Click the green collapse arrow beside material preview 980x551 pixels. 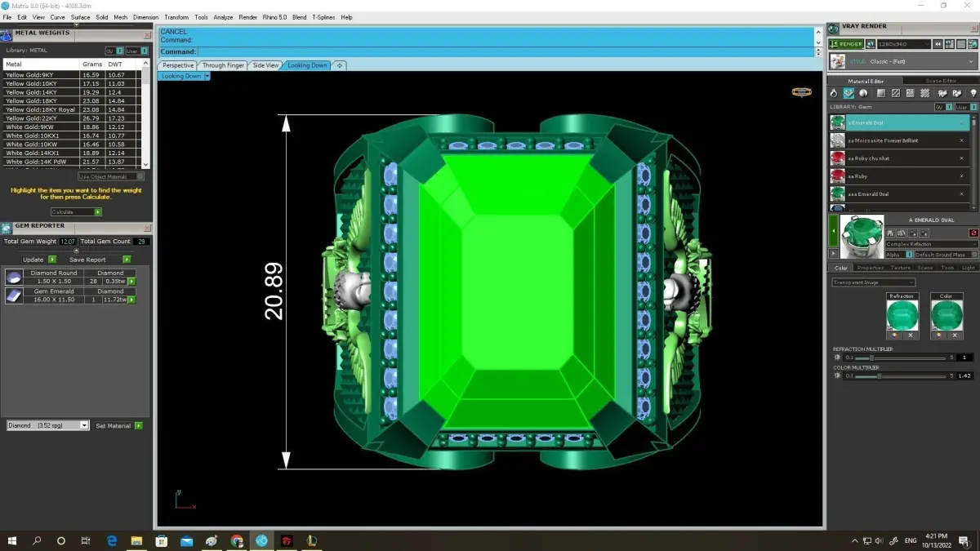point(834,232)
